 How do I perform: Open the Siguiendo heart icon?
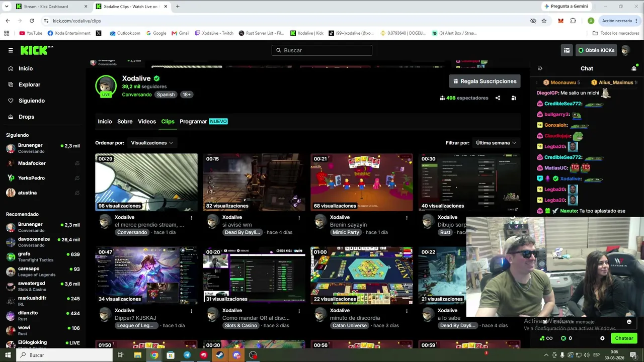pyautogui.click(x=11, y=101)
